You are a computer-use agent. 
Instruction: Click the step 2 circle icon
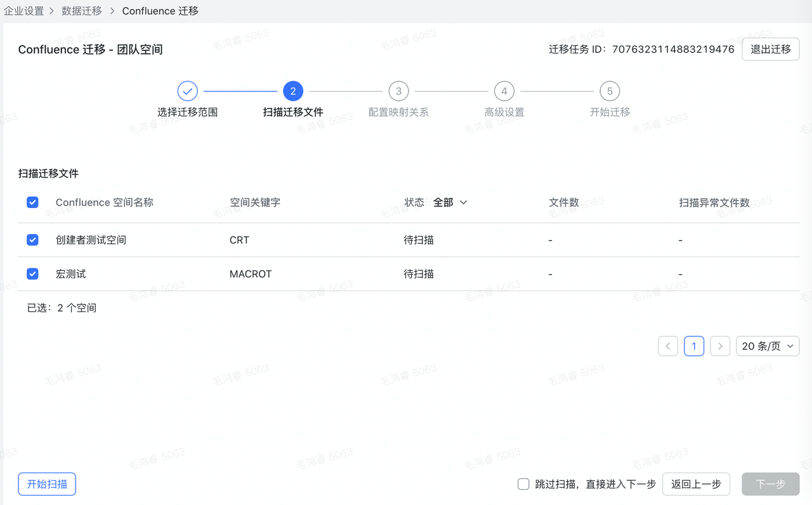click(x=293, y=91)
